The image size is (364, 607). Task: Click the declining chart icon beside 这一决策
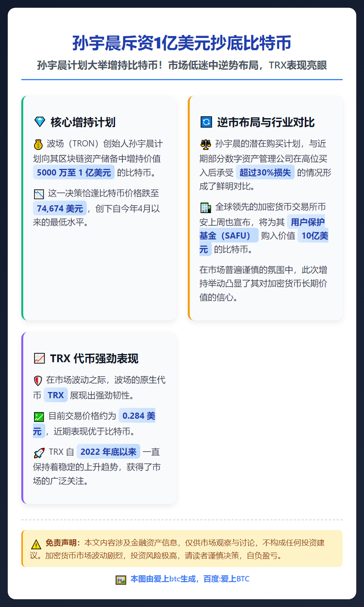point(38,194)
